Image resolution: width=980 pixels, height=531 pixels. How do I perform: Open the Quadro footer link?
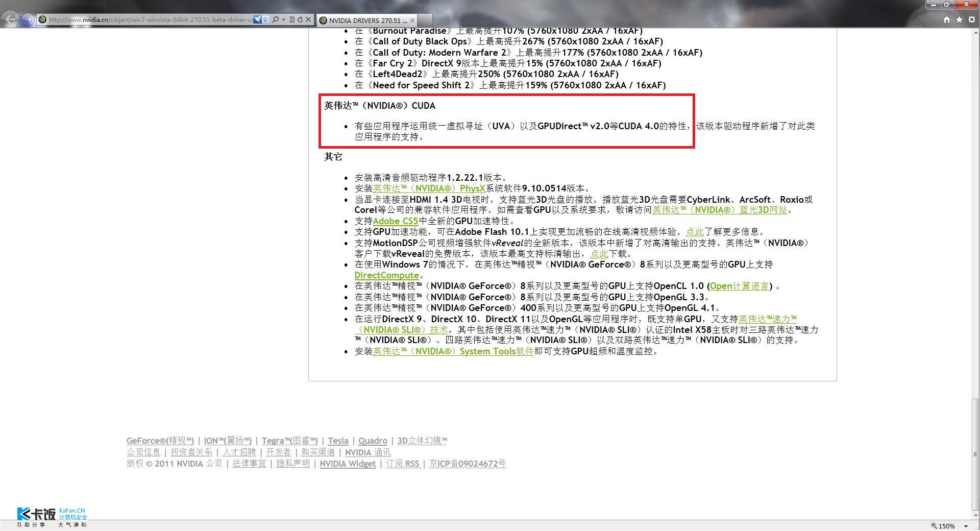point(373,441)
